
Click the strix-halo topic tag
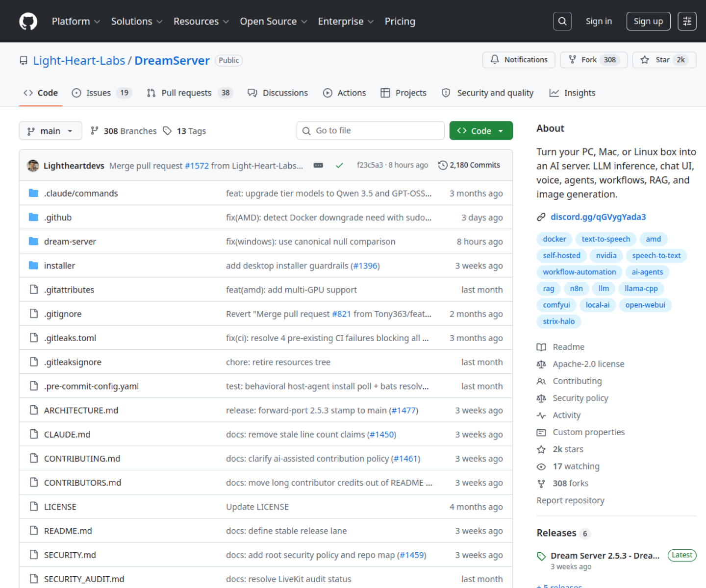point(559,321)
